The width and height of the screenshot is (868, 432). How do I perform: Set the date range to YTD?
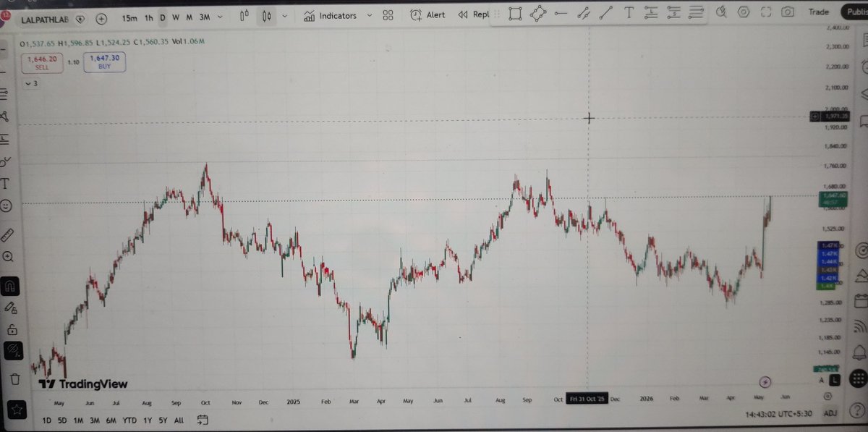point(129,420)
